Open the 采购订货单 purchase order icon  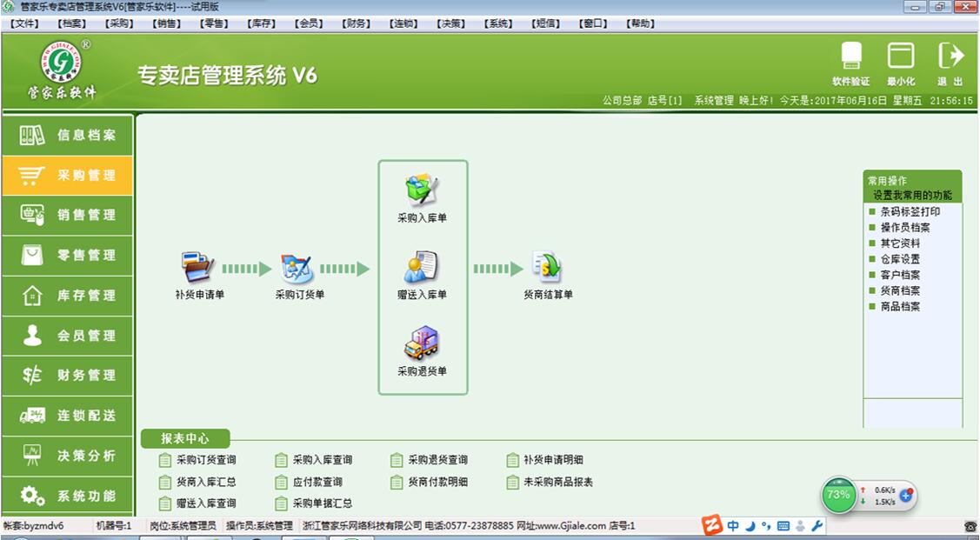(x=296, y=269)
